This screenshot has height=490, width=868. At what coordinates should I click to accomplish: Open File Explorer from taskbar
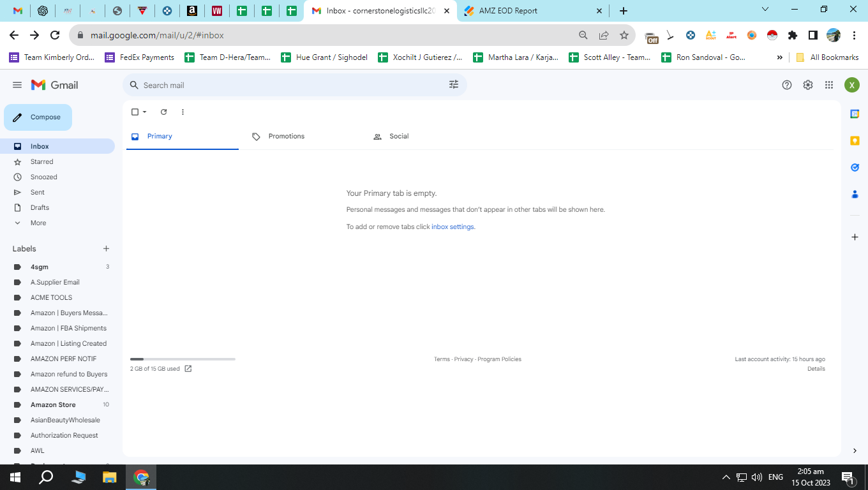click(x=110, y=477)
